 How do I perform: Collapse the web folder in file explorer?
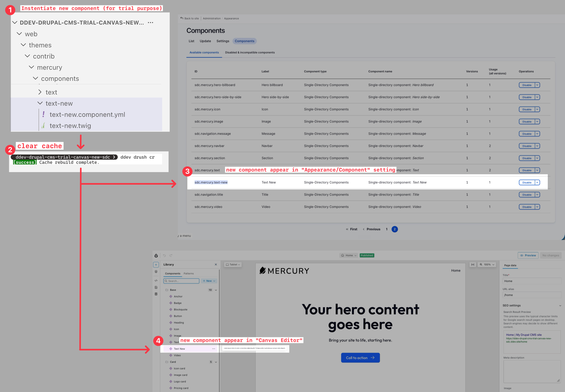click(x=19, y=34)
